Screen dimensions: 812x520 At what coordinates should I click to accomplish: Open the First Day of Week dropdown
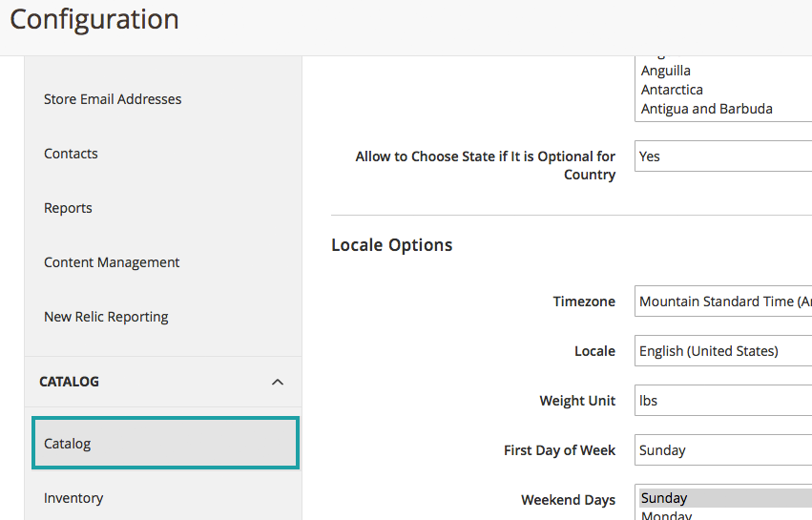click(722, 450)
